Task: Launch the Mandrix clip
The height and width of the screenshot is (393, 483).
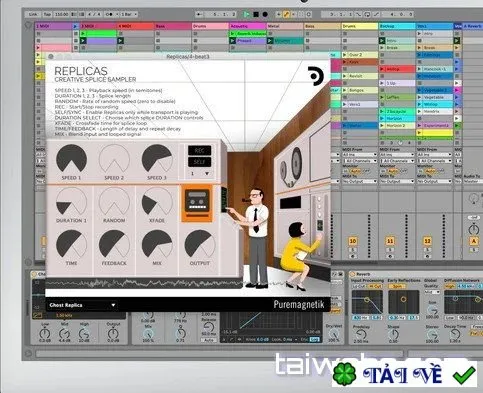Action: [435, 111]
